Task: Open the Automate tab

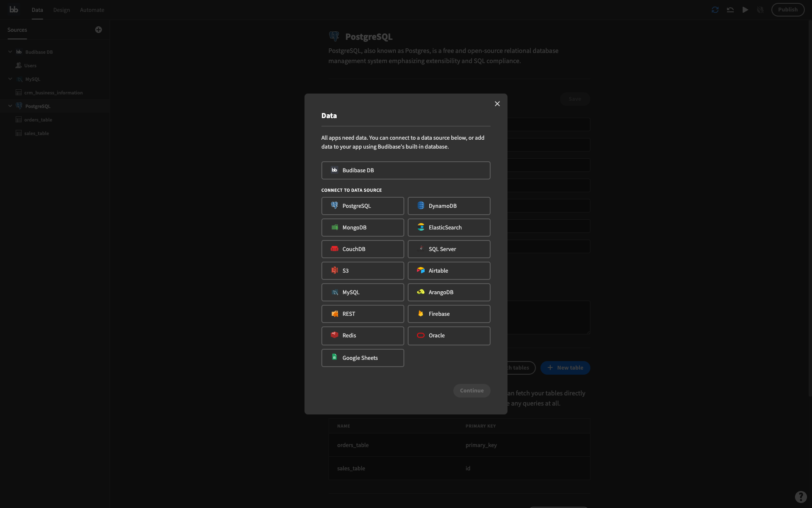Action: (x=92, y=10)
